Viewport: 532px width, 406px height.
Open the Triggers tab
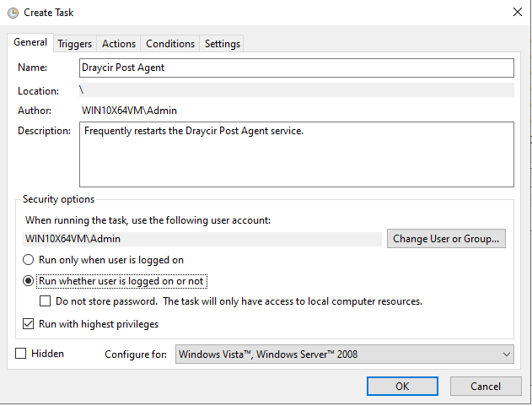[x=75, y=44]
